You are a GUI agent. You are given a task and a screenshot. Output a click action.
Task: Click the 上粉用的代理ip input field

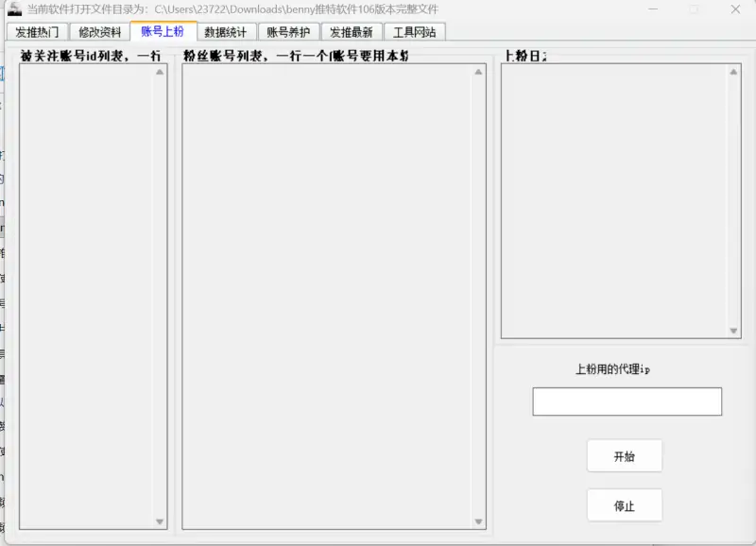click(x=627, y=401)
